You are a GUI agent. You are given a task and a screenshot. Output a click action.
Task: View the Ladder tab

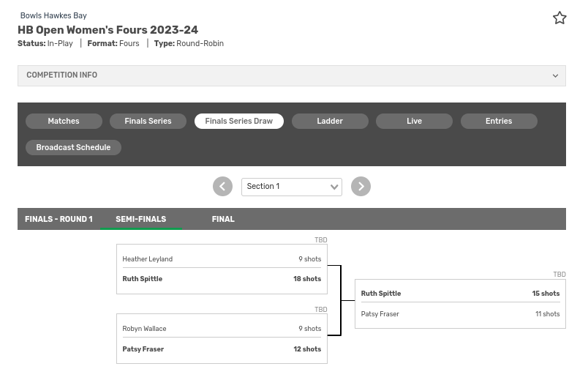coord(330,122)
